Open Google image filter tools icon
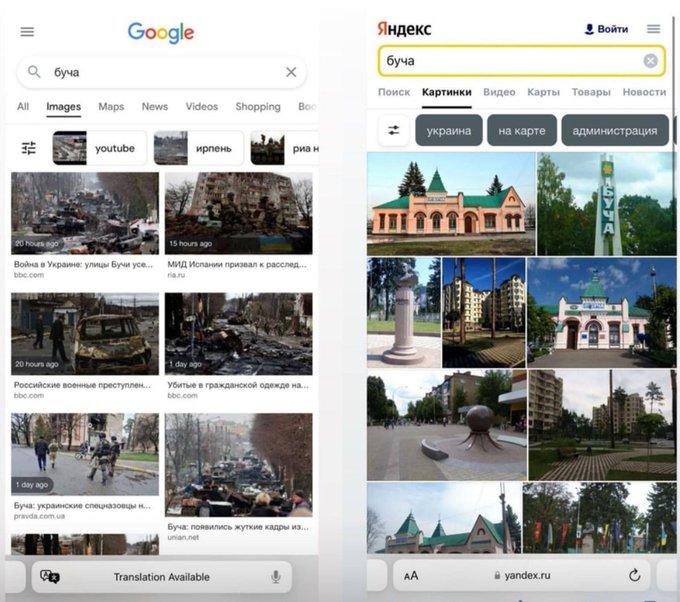The image size is (680, 602). click(x=29, y=148)
